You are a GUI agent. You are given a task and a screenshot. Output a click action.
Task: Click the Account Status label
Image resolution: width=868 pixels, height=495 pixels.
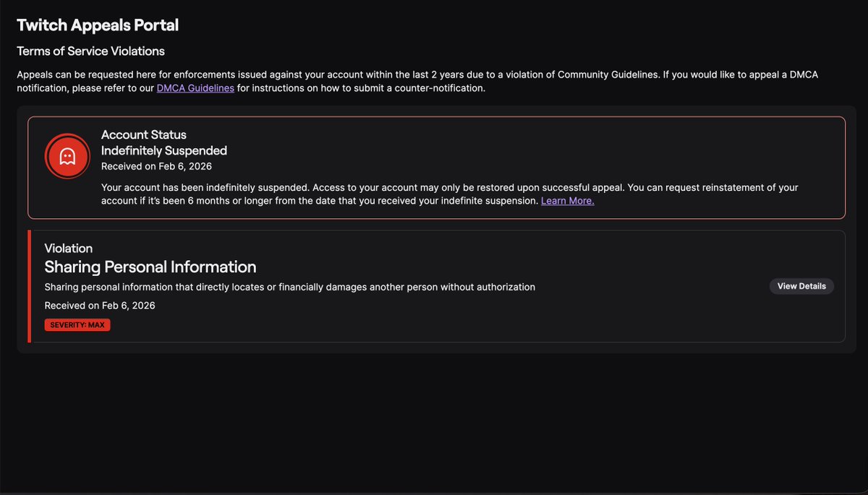pyautogui.click(x=144, y=134)
